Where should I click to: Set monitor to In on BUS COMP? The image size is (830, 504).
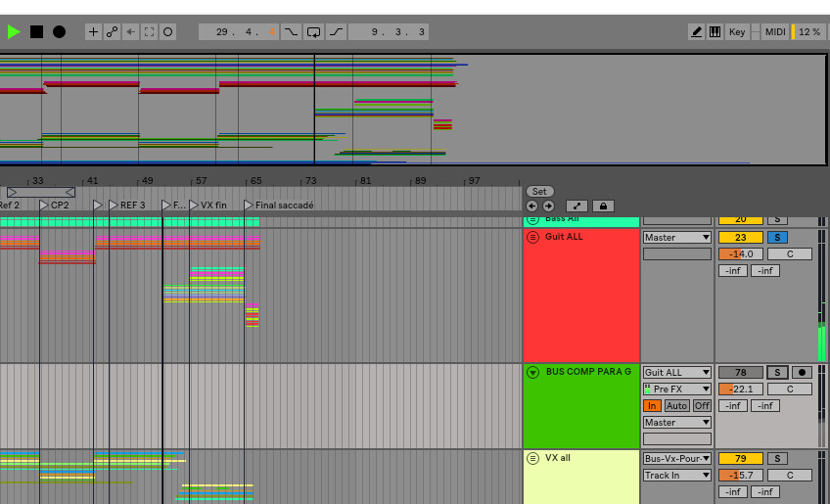point(652,405)
